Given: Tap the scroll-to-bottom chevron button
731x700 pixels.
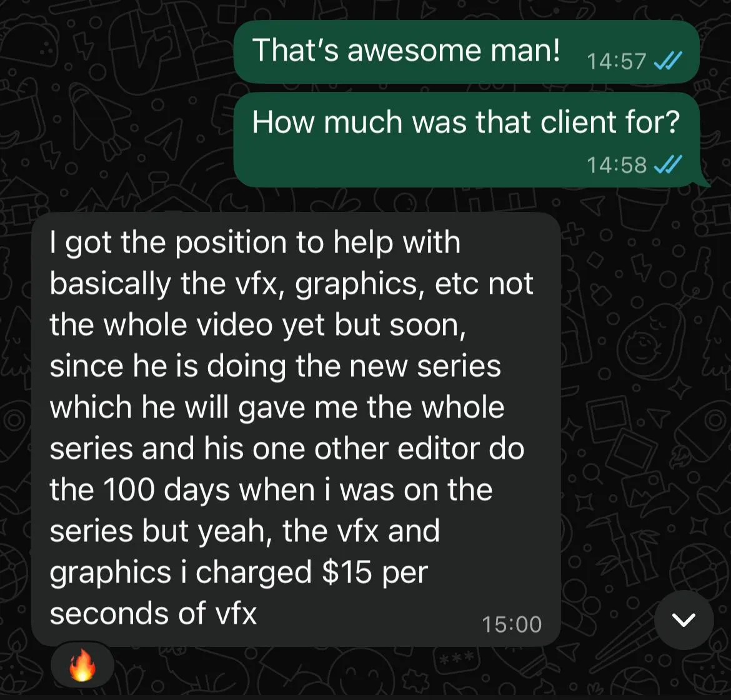Looking at the screenshot, I should (684, 620).
